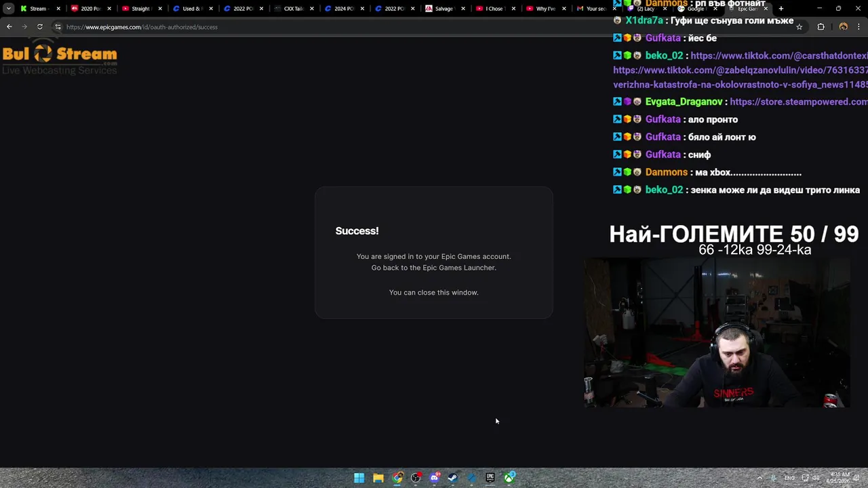Open the Chrome profile avatar menu

coord(843,26)
